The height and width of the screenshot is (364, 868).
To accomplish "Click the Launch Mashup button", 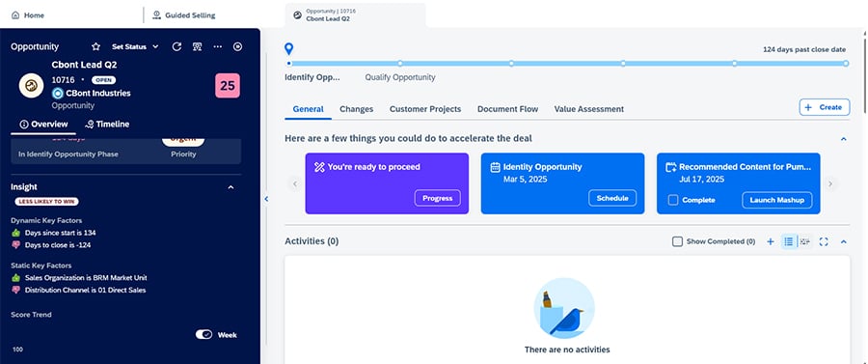I will pos(776,200).
